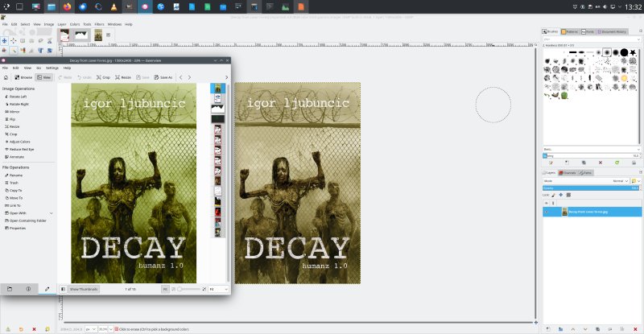Image resolution: width=644 pixels, height=334 pixels.
Task: Move image to Trash
Action: (x=15, y=183)
